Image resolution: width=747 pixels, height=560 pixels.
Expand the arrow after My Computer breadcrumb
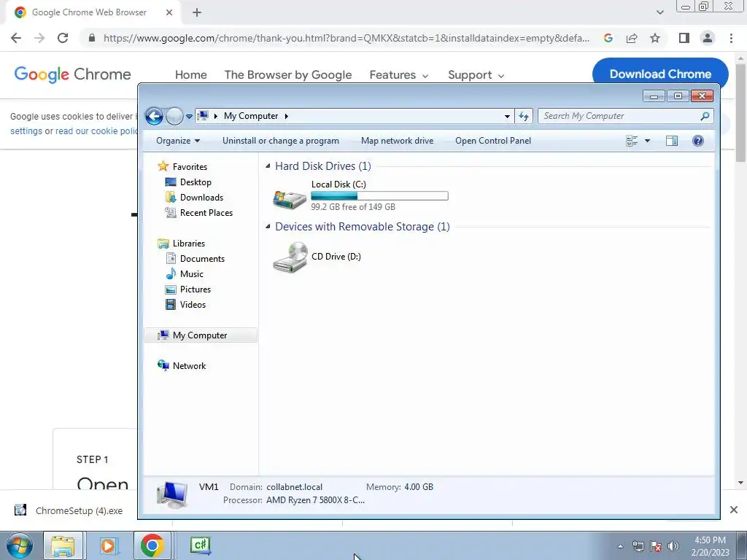(x=286, y=116)
